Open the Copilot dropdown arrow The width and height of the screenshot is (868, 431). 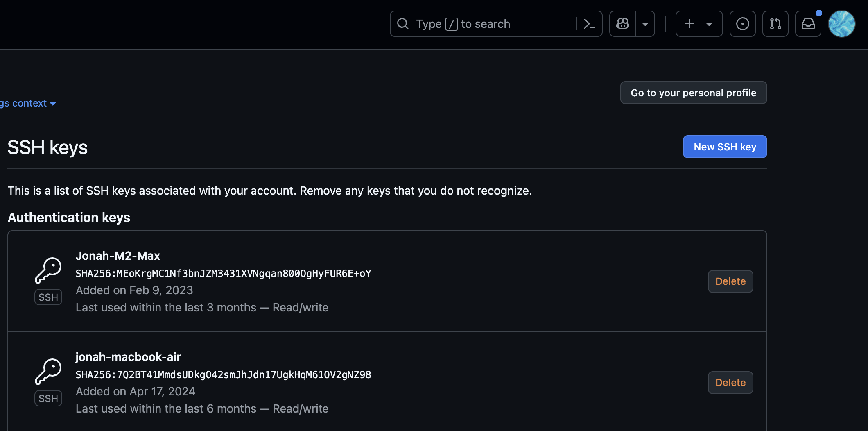[645, 24]
